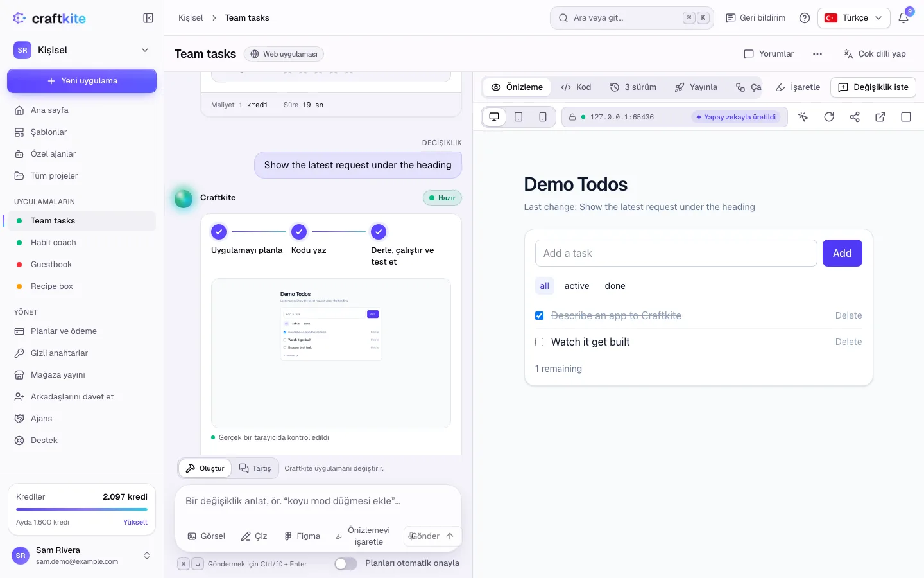Open the Habit coach app

[81, 243]
